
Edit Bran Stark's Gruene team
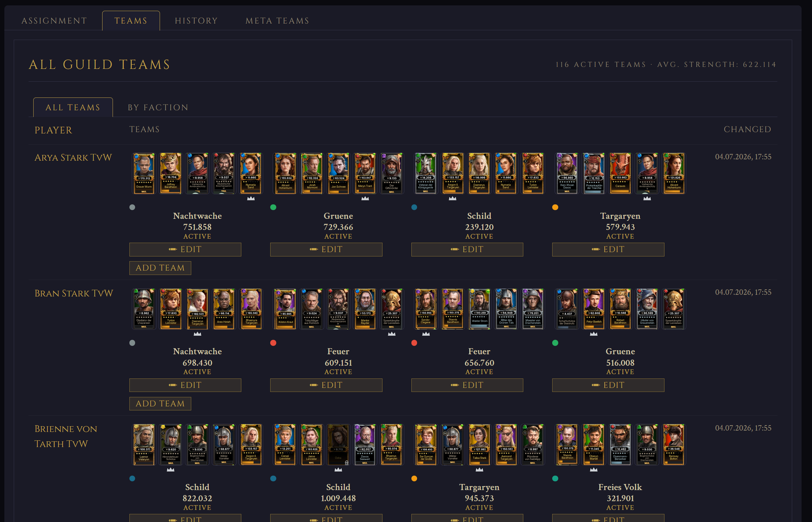pos(608,385)
